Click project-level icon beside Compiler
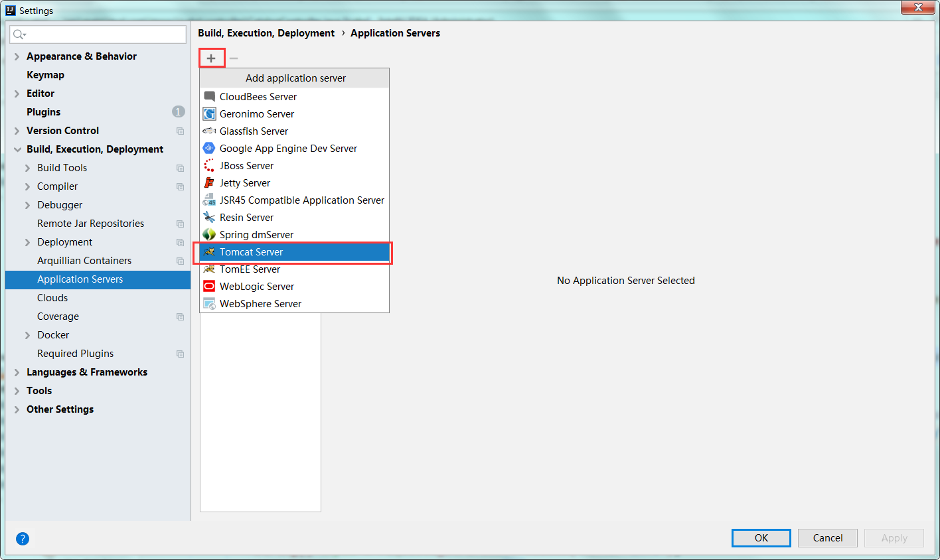Image resolution: width=940 pixels, height=560 pixels. click(x=180, y=187)
